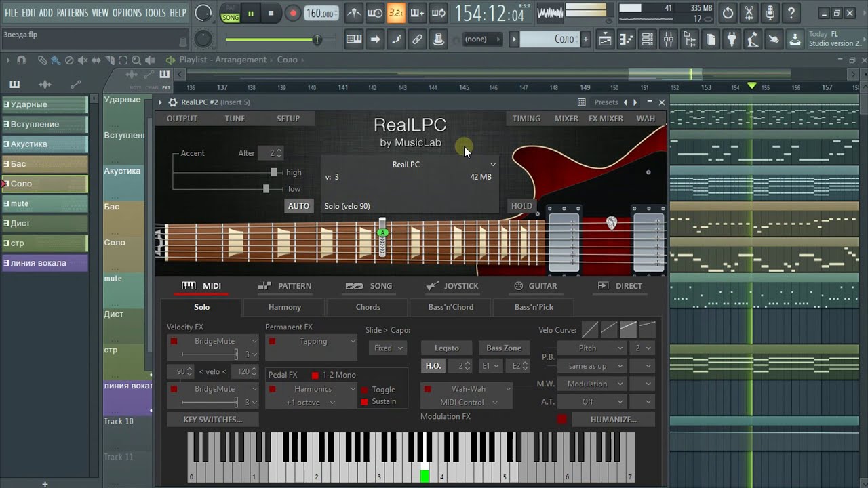Toggle the countdown before recording icon
This screenshot has width=868, height=488.
click(x=396, y=13)
